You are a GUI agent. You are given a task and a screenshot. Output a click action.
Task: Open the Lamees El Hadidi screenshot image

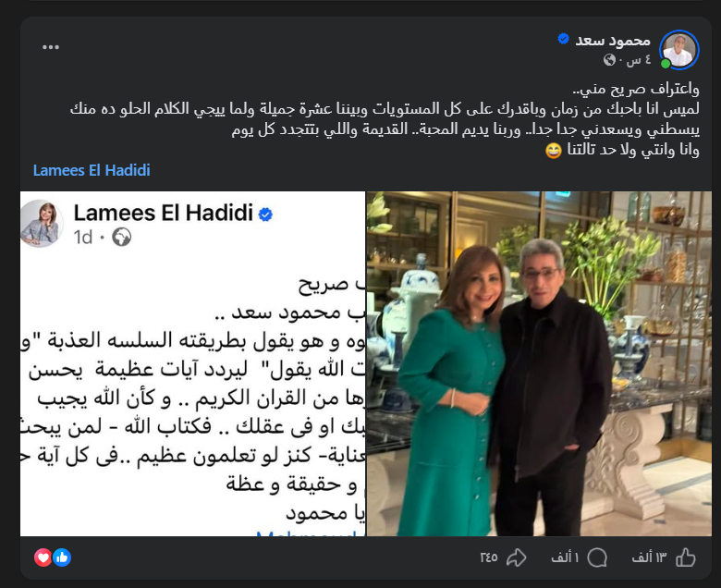192,363
